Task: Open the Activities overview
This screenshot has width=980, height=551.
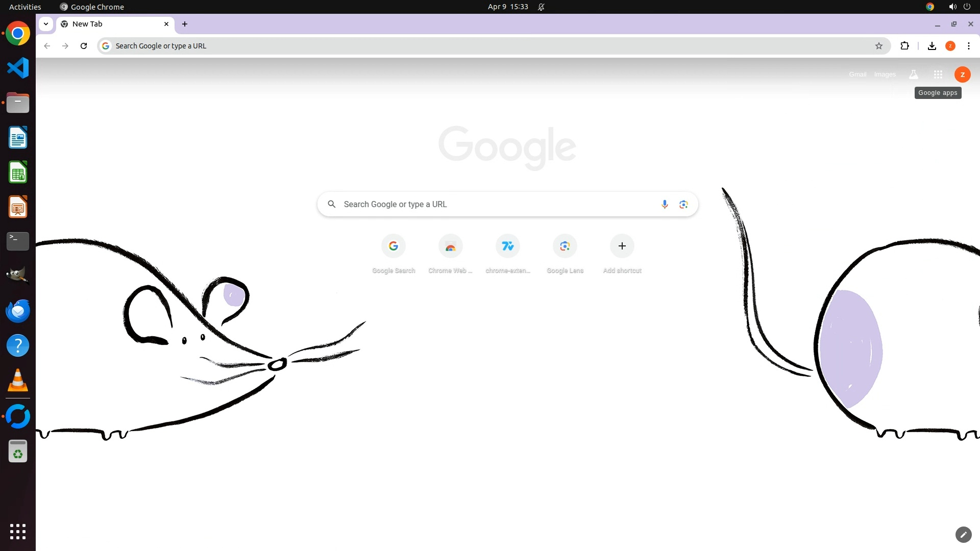Action: coord(25,7)
